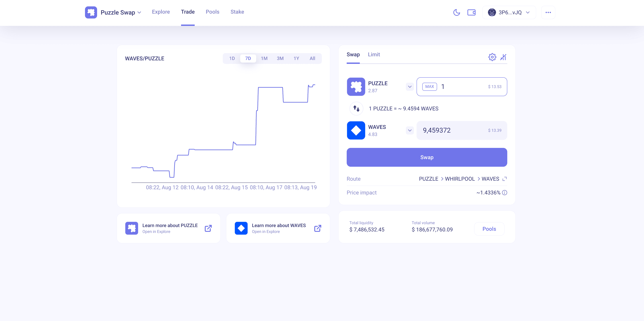Click the WAVES balance 4.83
Screen dimensions: 644x321
point(373,134)
